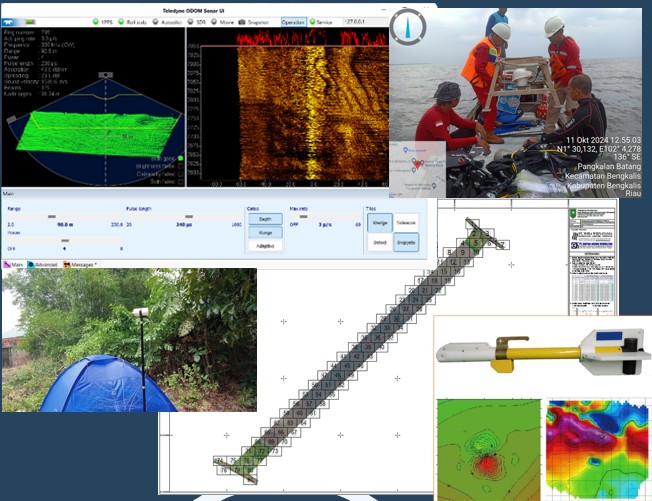Click map tile number 5
The width and height of the screenshot is (652, 501).
click(476, 243)
